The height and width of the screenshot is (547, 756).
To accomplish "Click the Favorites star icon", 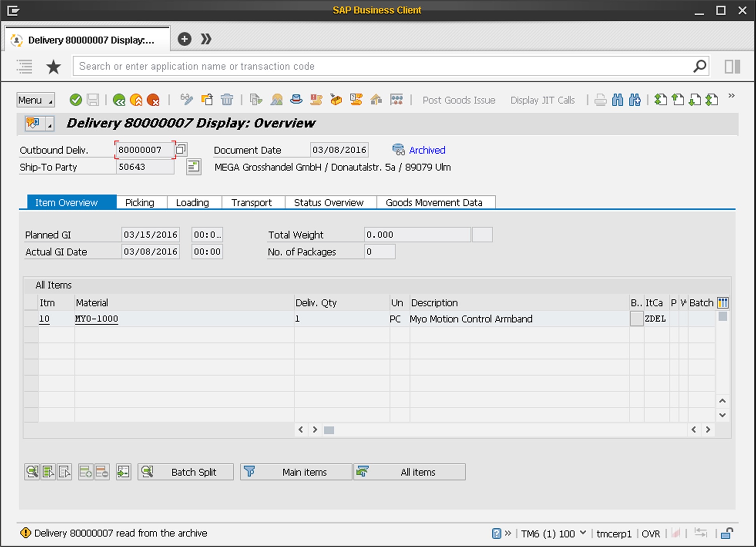I will click(x=53, y=67).
